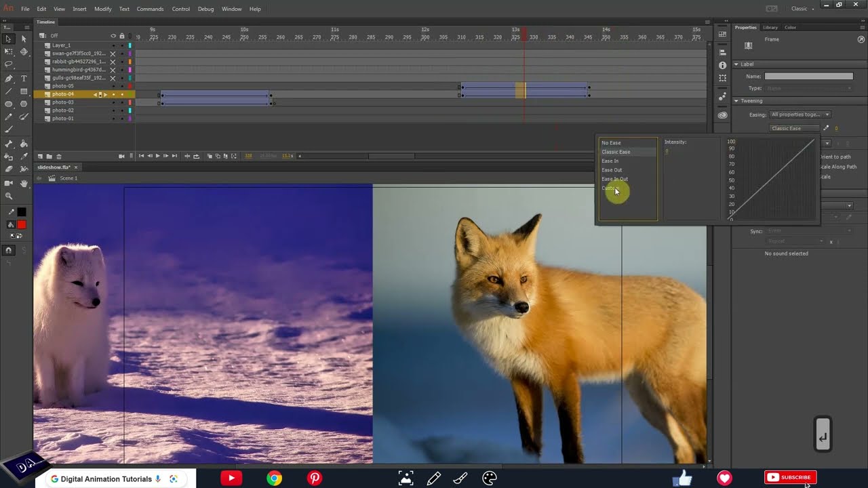Select the Pencil tool
The width and height of the screenshot is (868, 488).
point(9,117)
